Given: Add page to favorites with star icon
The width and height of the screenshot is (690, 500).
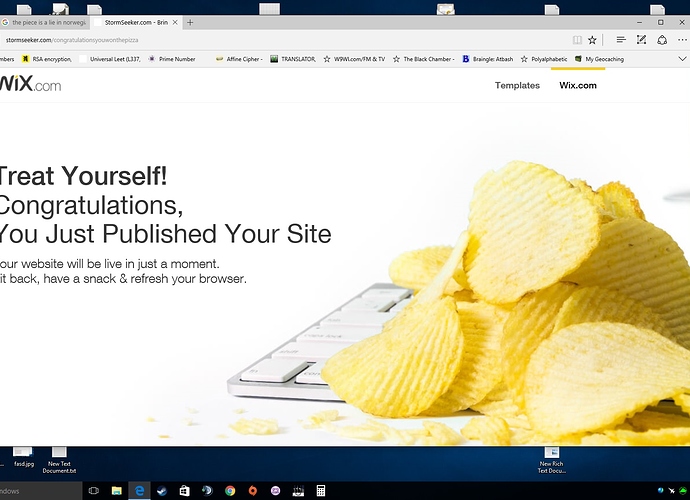Looking at the screenshot, I should tap(592, 40).
